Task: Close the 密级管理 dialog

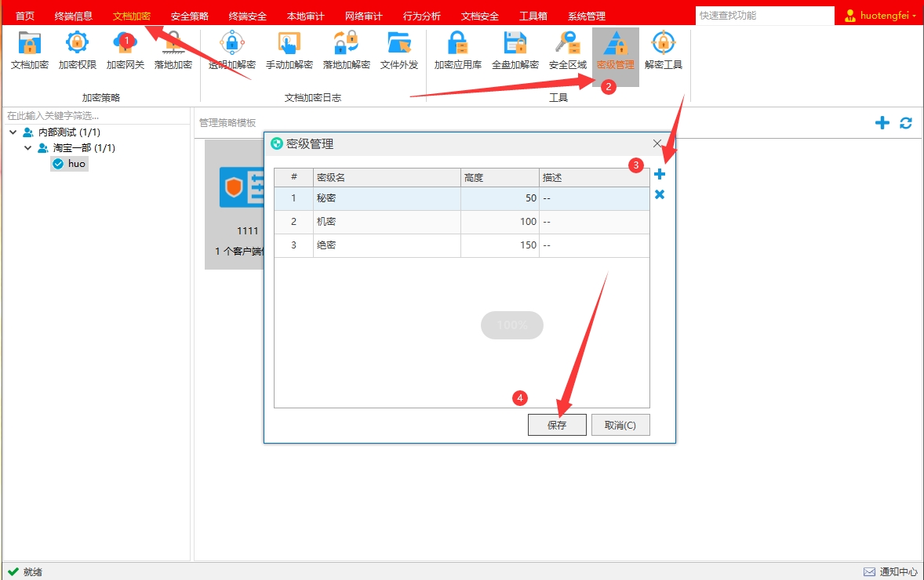Action: coord(657,143)
